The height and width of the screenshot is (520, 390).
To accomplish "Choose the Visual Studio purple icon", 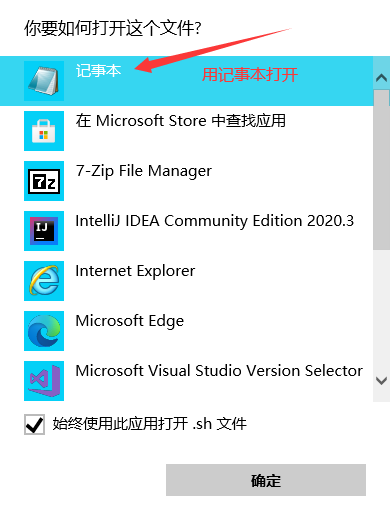I will click(44, 381).
